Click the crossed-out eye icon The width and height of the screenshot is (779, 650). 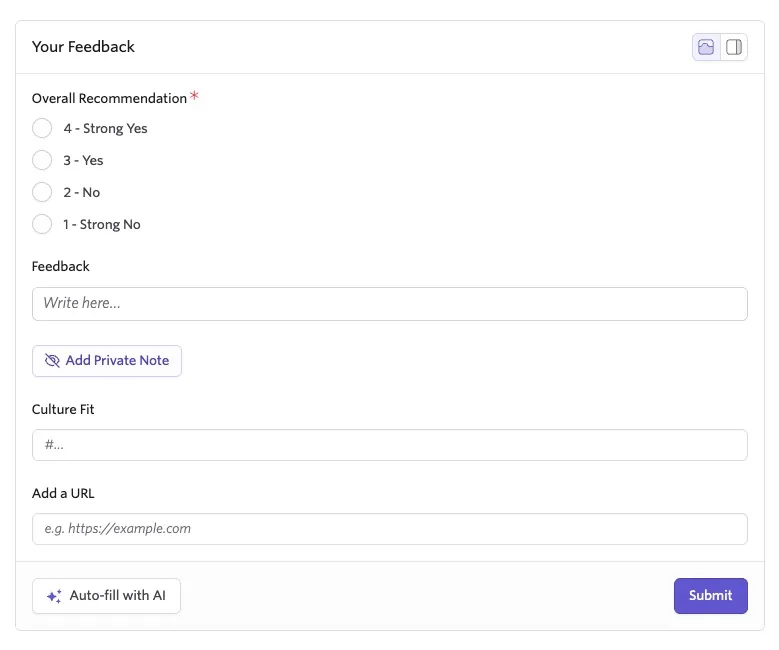pos(52,361)
